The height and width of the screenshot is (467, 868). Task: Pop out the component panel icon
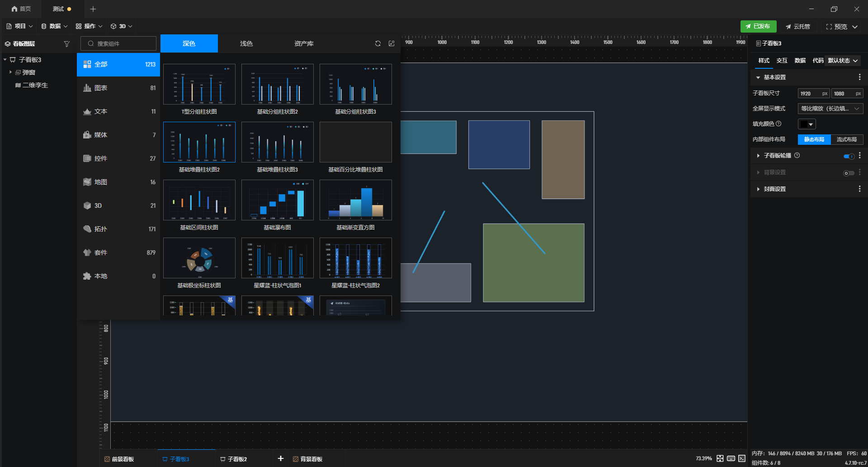392,43
